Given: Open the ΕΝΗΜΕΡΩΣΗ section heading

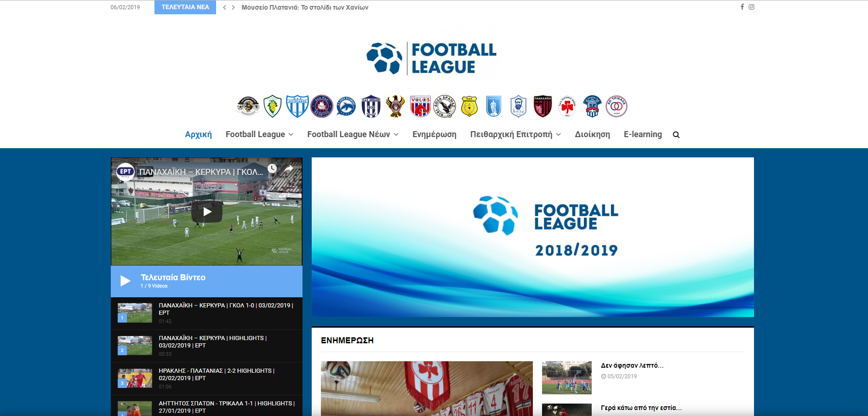Looking at the screenshot, I should coord(347,341).
